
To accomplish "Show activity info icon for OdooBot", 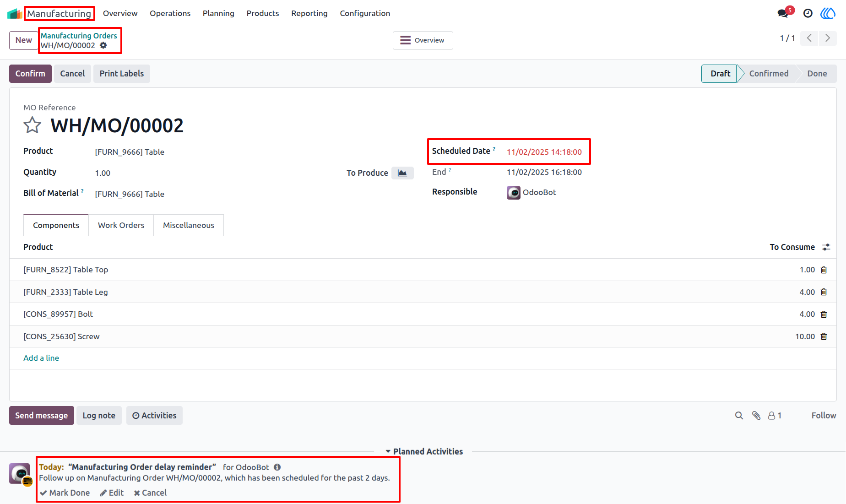I will pos(277,467).
